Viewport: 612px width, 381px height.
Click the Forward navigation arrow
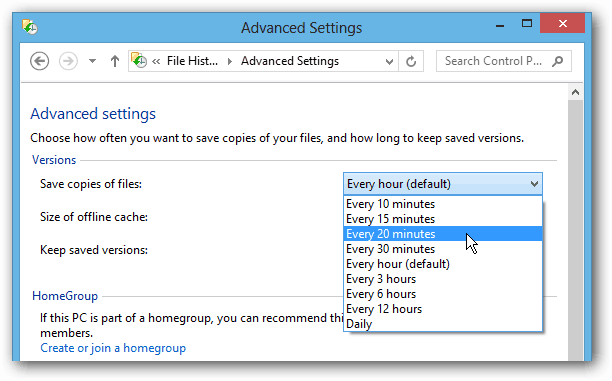[68, 61]
